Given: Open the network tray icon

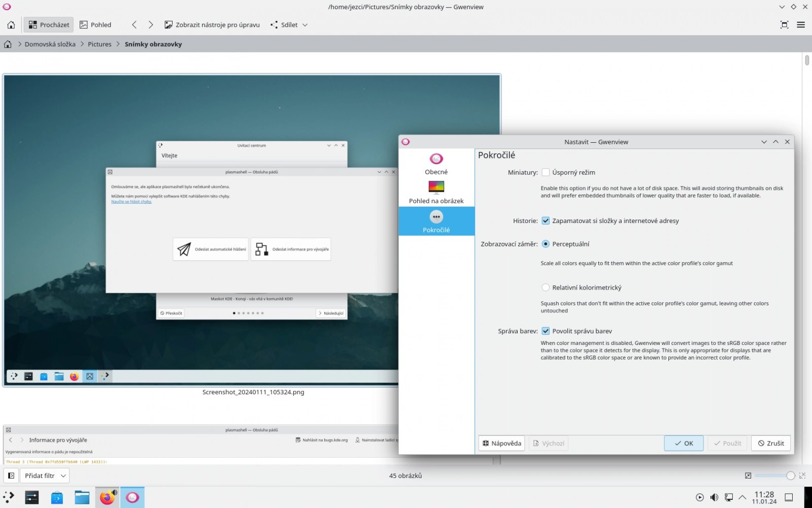Looking at the screenshot, I should point(728,497).
